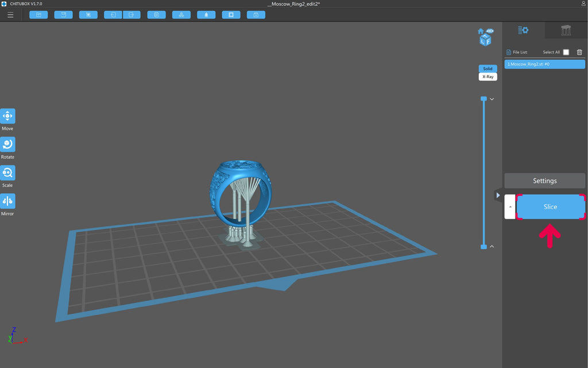Click the three-cubes toolbar button
The width and height of the screenshot is (588, 368).
point(181,14)
